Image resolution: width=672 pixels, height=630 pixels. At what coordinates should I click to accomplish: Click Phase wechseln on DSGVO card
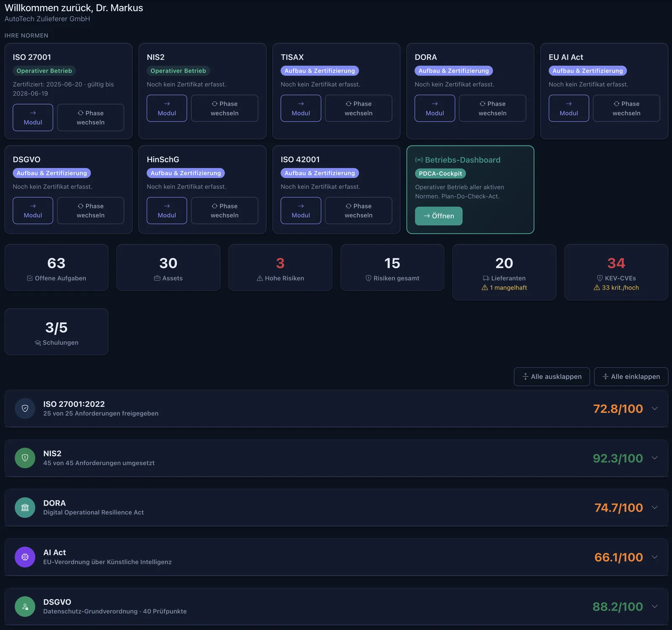(x=90, y=210)
